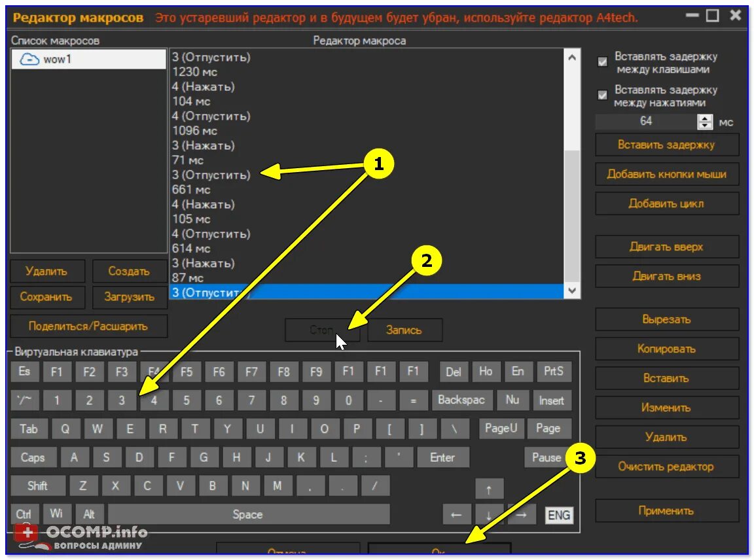Click the Загрузить button
754x560 pixels.
(129, 297)
